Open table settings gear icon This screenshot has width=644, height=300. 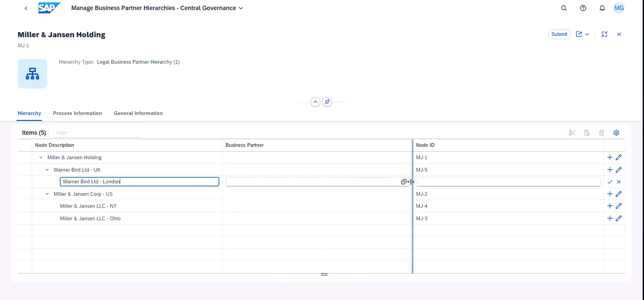click(616, 133)
